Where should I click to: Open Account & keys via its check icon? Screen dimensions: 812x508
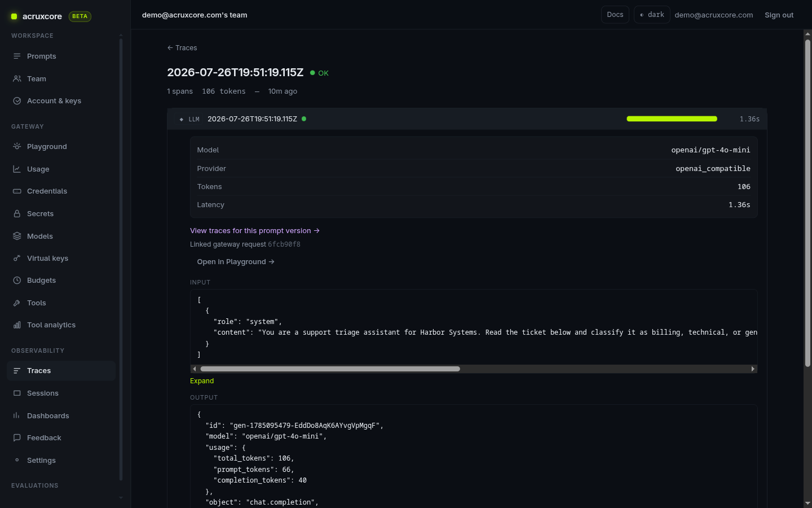17,101
